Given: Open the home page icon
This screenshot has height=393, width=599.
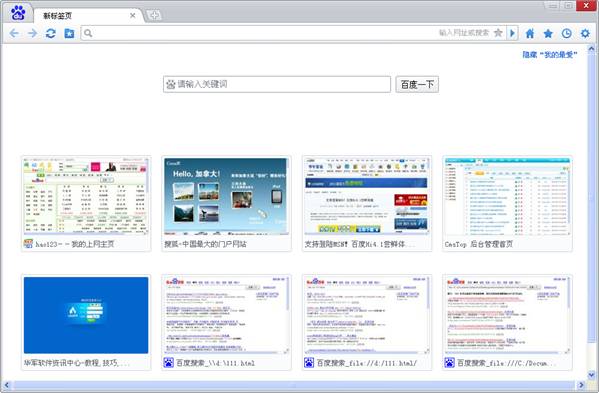Looking at the screenshot, I should pyautogui.click(x=530, y=33).
